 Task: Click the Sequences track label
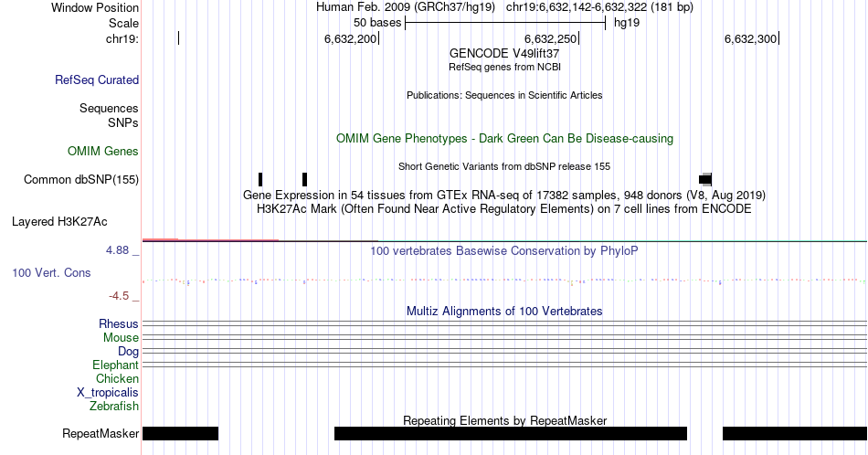click(109, 108)
